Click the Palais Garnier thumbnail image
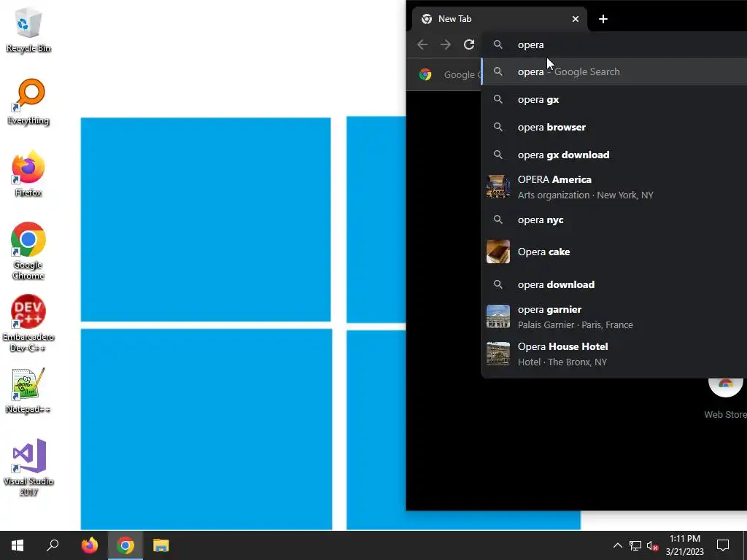This screenshot has width=747, height=560. click(x=498, y=316)
